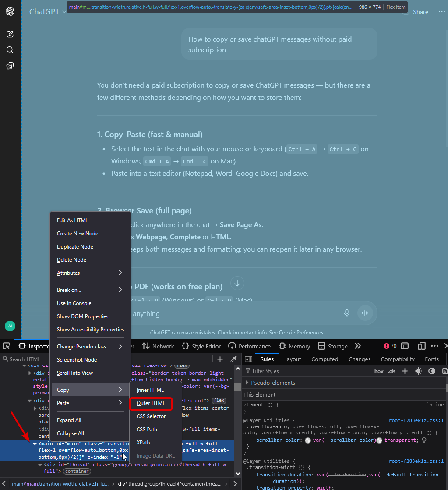The image size is (448, 490).
Task: Toggle the .cls classes panel
Action: (x=392, y=371)
